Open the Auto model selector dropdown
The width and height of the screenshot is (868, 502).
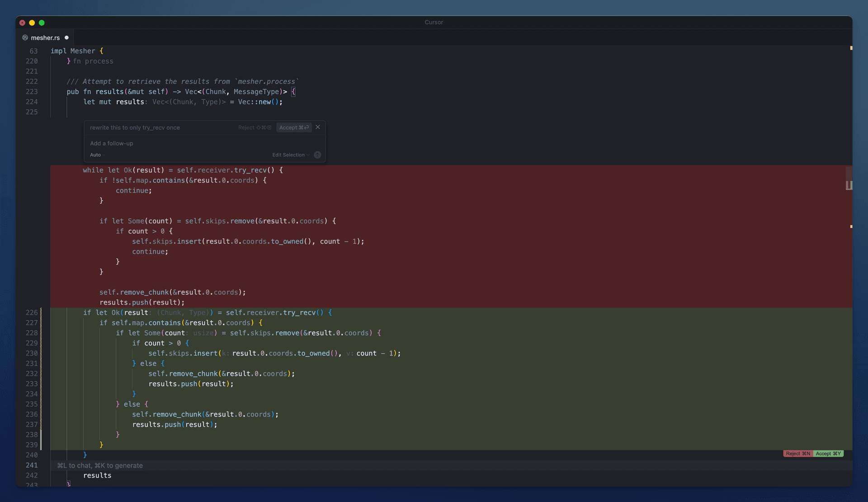96,155
